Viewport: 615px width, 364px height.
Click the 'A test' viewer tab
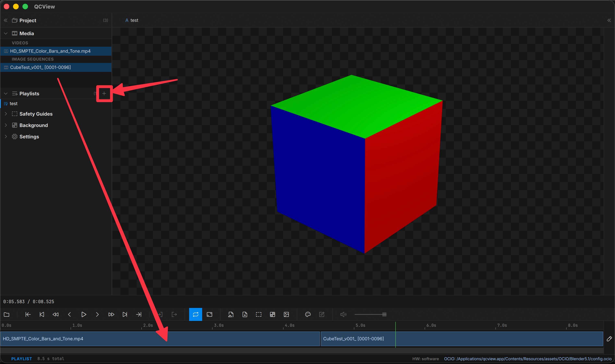(132, 20)
